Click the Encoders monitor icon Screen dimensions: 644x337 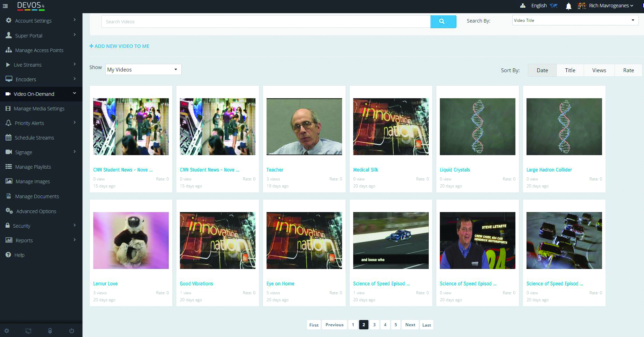[x=8, y=79]
